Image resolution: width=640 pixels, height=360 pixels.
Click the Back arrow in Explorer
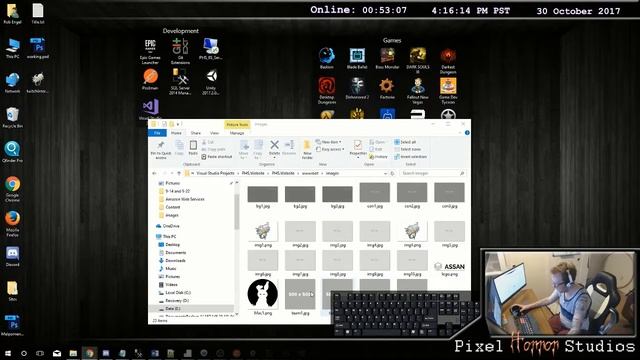[x=154, y=173]
